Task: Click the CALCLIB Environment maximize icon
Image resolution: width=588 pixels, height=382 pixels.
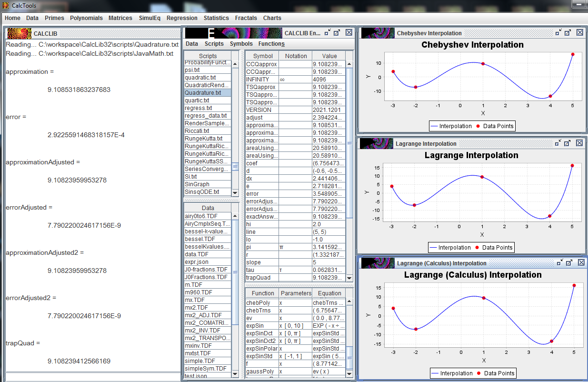Action: [337, 32]
